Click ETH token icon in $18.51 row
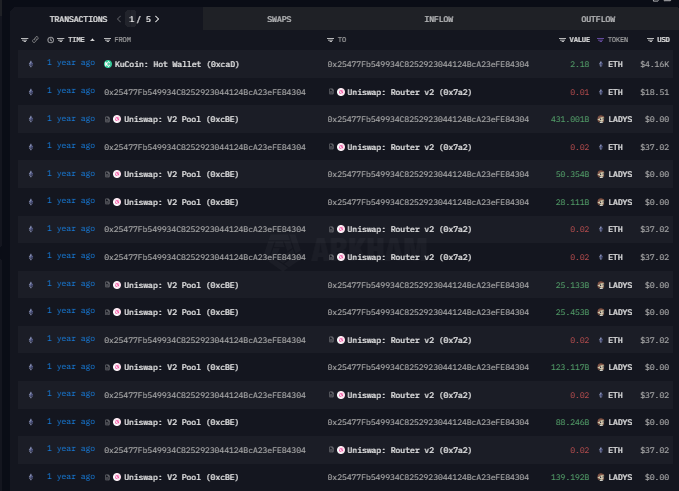The height and width of the screenshot is (491, 679). (x=601, y=92)
